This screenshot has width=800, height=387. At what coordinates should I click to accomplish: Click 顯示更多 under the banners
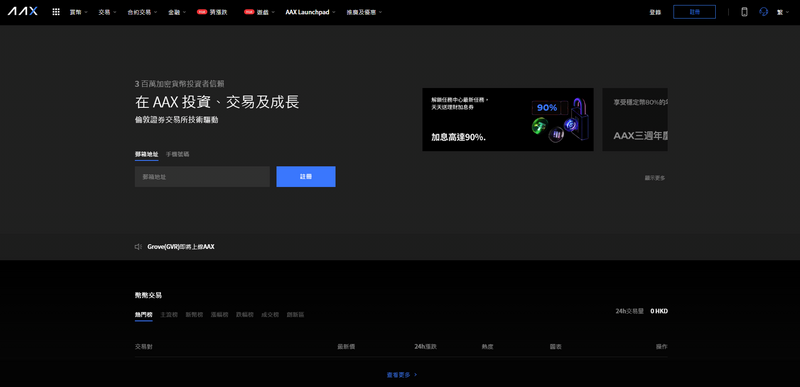655,178
